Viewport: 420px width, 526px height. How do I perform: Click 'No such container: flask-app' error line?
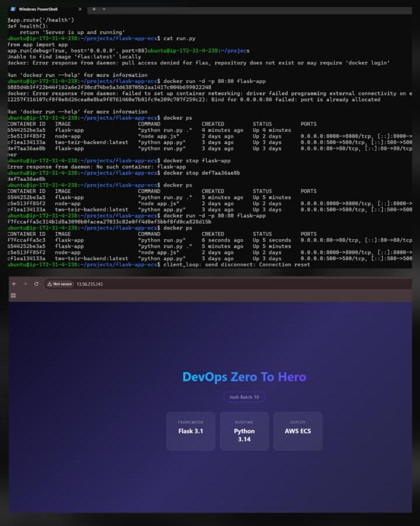(x=96, y=166)
